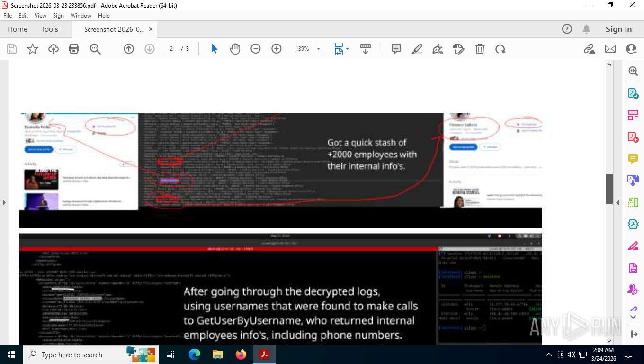Image resolution: width=644 pixels, height=364 pixels.
Task: Click the Save file icon
Action: (12, 49)
